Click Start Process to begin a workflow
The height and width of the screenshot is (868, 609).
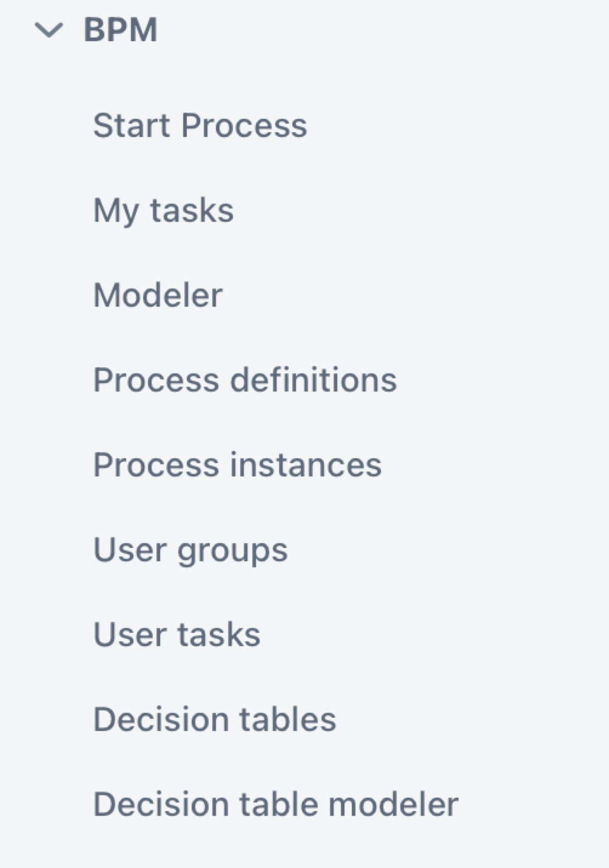click(200, 125)
